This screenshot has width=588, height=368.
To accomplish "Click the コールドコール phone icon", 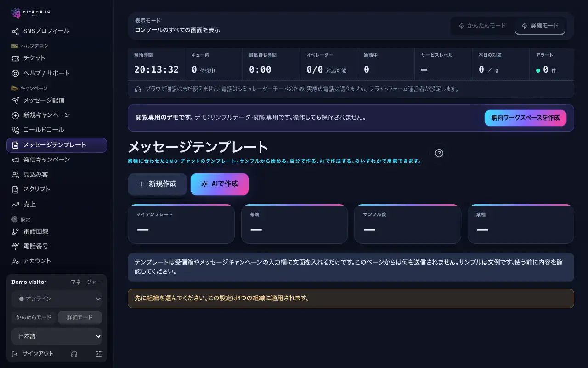I will pyautogui.click(x=15, y=130).
